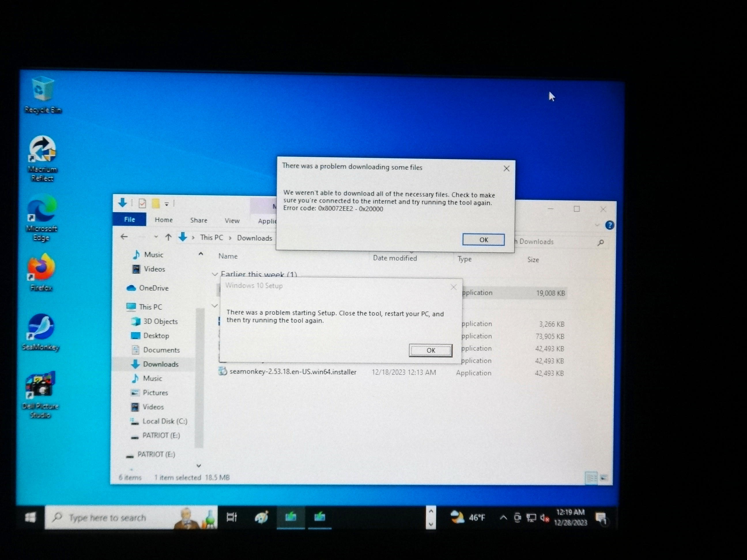The image size is (747, 560).
Task: Open Documents folder in sidebar
Action: click(x=155, y=350)
